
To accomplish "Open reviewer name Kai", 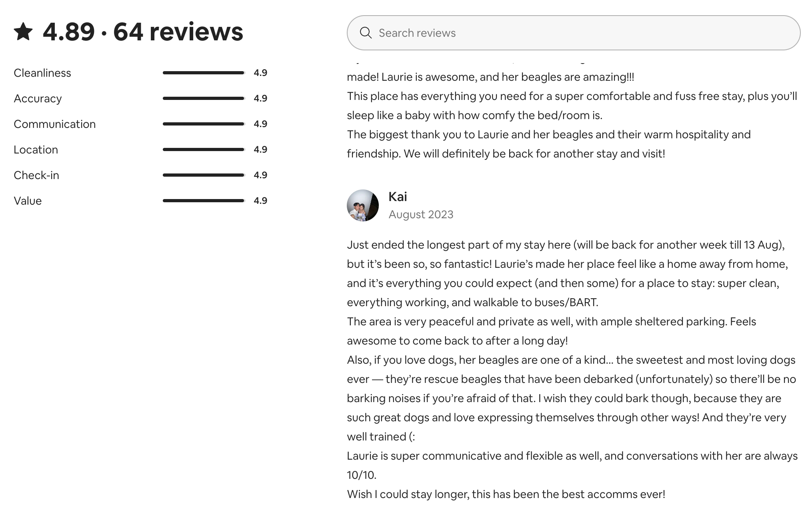I will pyautogui.click(x=398, y=197).
